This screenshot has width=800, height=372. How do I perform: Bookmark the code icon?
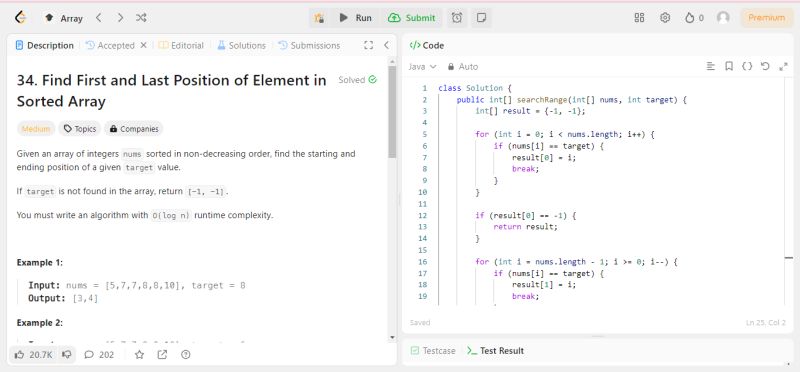[x=729, y=66]
